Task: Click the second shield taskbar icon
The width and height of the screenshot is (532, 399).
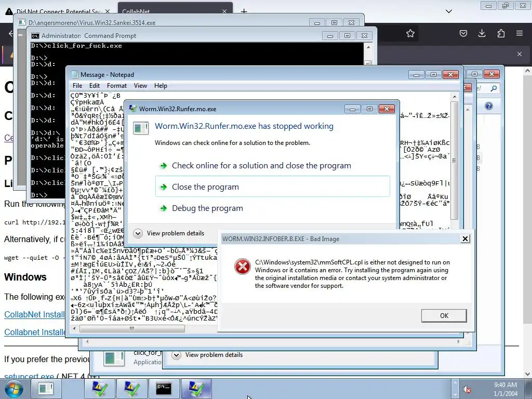Action: pyautogui.click(x=131, y=389)
